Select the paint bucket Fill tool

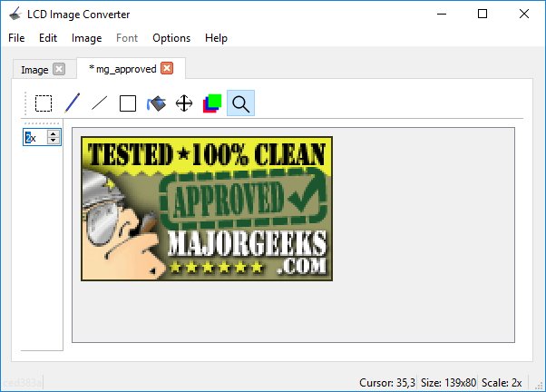pos(156,103)
